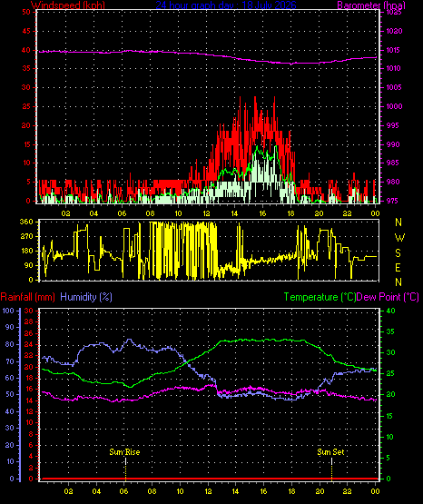Image resolution: width=423 pixels, height=504 pixels.
Task: Click the 995 barometer axis value
Action: pyautogui.click(x=392, y=125)
